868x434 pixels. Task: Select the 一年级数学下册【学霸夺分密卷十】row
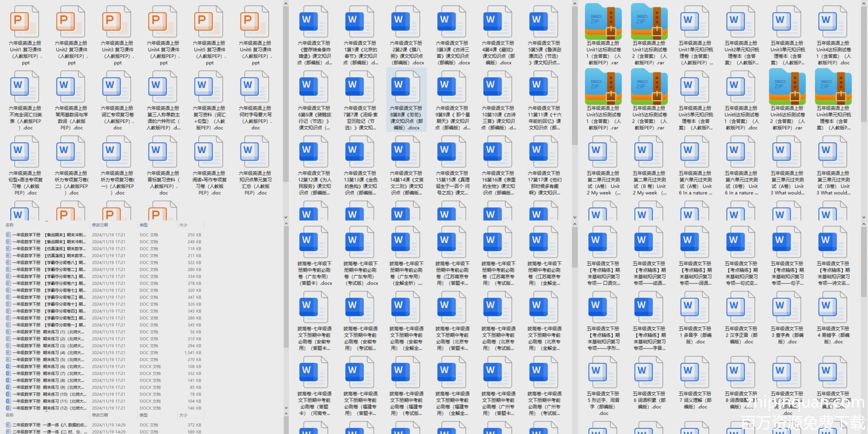(x=104, y=304)
